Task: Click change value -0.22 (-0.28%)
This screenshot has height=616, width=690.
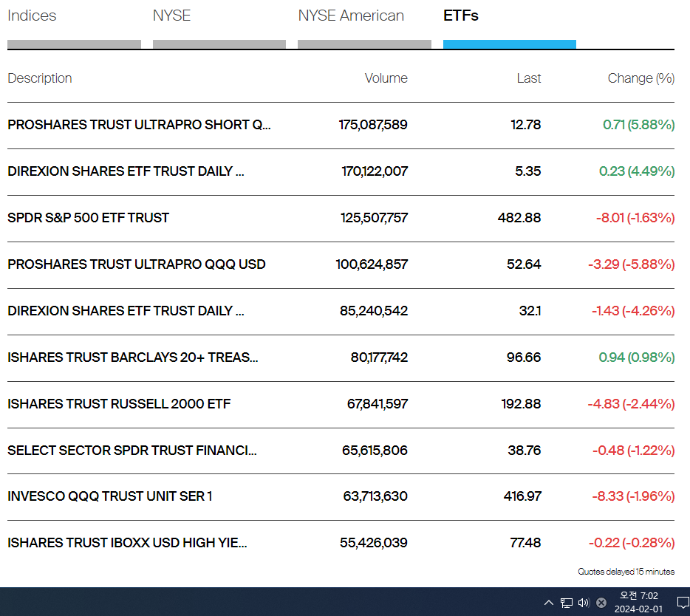Action: tap(632, 543)
